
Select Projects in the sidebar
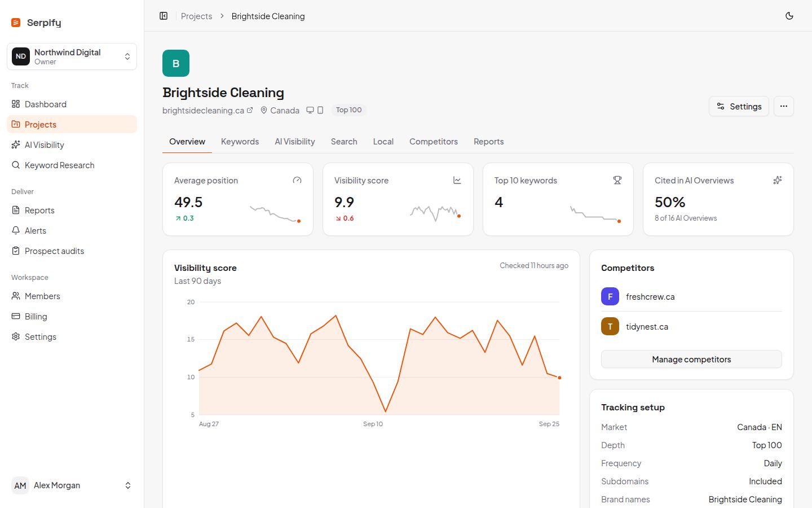point(72,124)
